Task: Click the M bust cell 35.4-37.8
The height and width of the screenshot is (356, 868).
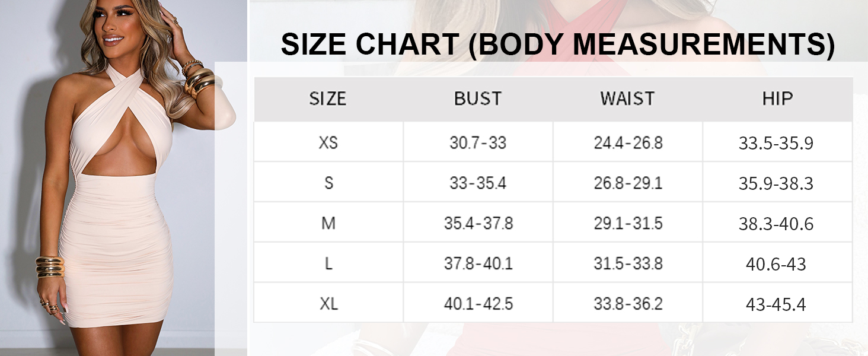Action: point(478,224)
